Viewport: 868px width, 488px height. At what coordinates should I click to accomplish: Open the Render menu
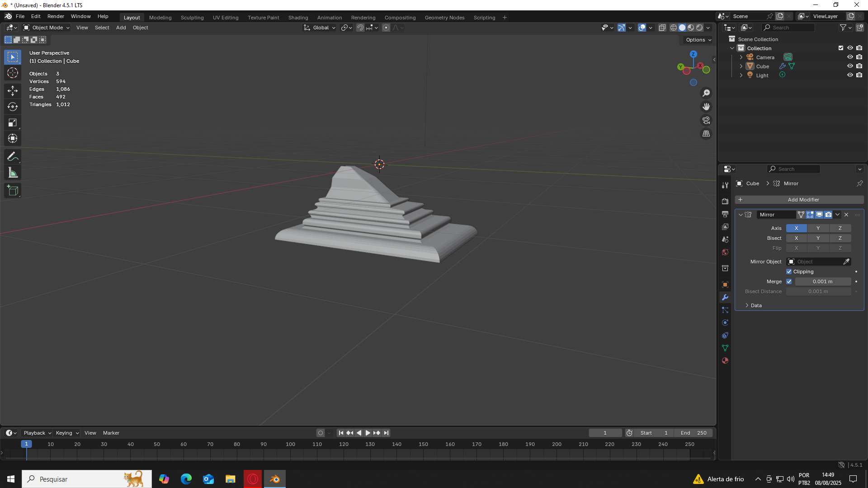coord(56,16)
